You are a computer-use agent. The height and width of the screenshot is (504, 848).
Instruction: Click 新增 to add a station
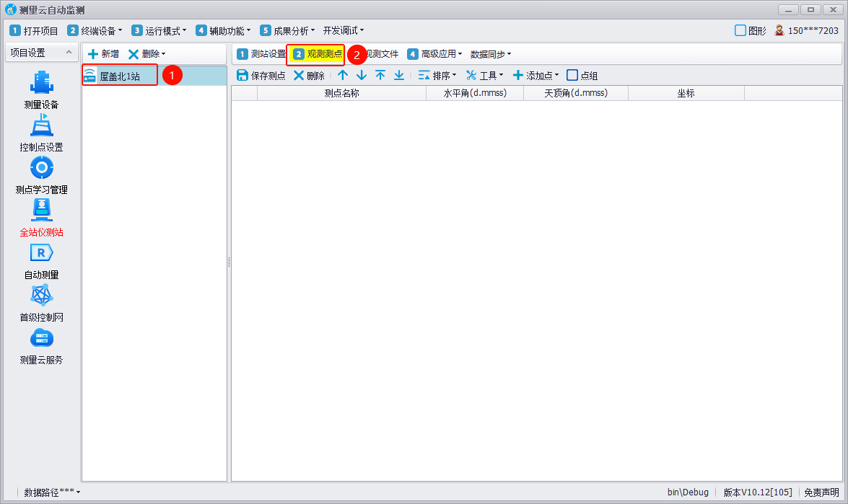coord(103,54)
